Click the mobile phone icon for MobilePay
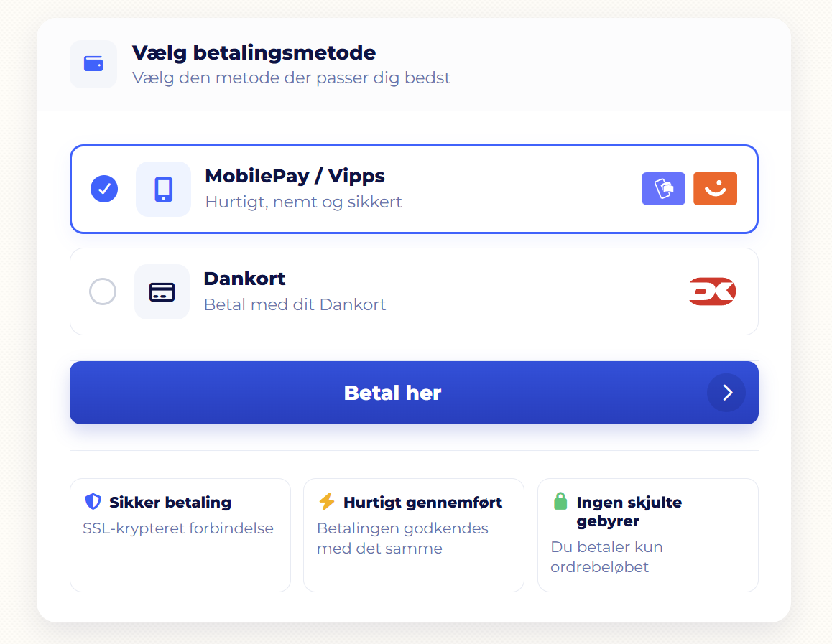The height and width of the screenshot is (644, 832). [x=163, y=190]
